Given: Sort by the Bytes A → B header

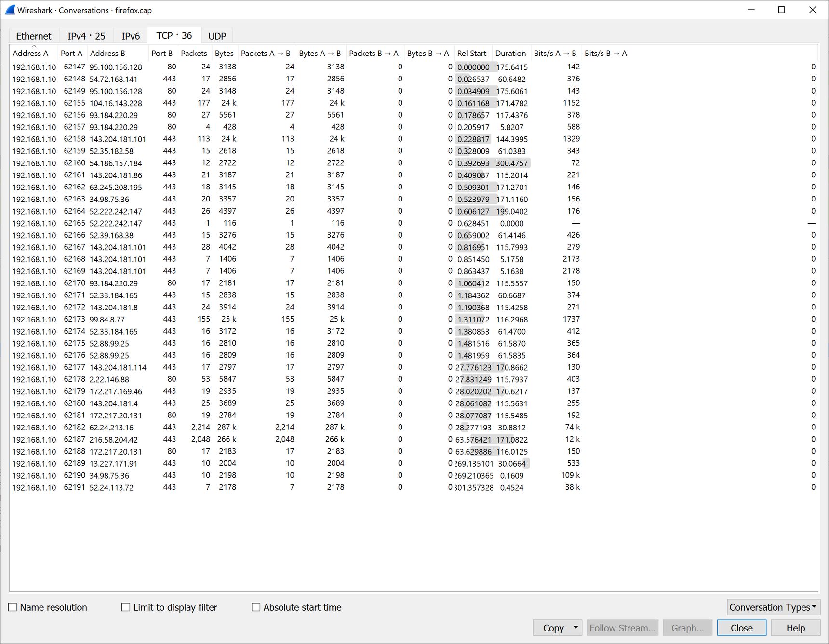Looking at the screenshot, I should [321, 54].
